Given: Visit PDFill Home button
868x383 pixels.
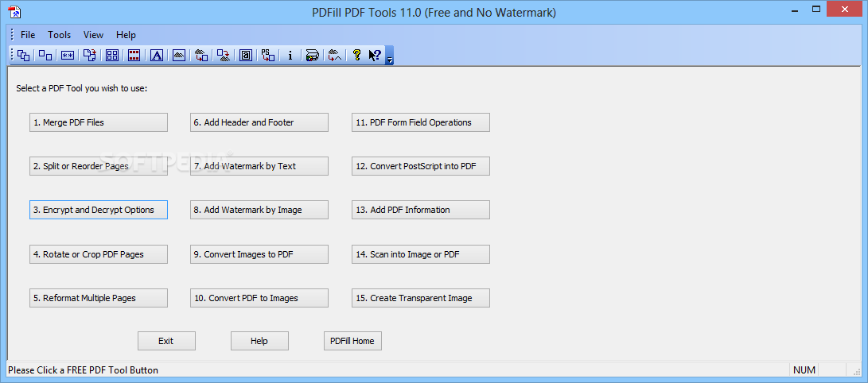Looking at the screenshot, I should coord(352,341).
